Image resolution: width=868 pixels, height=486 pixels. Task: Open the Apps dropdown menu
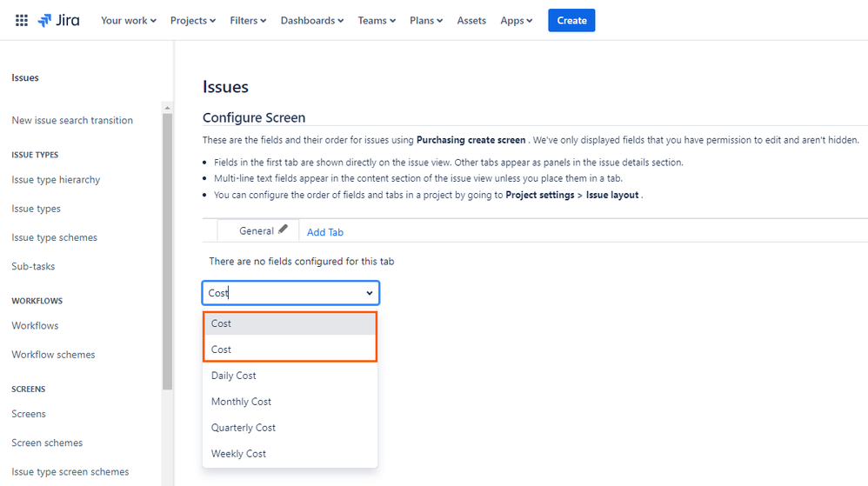[517, 21]
